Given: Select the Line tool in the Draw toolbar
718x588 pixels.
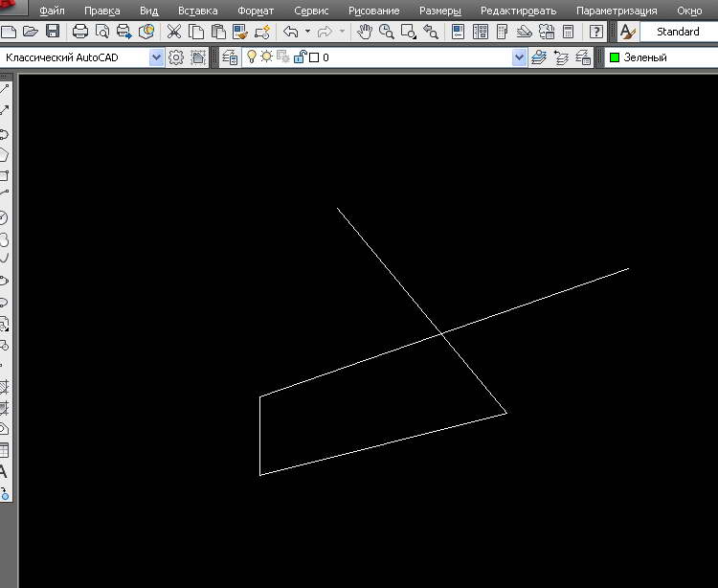Looking at the screenshot, I should pos(5,89).
